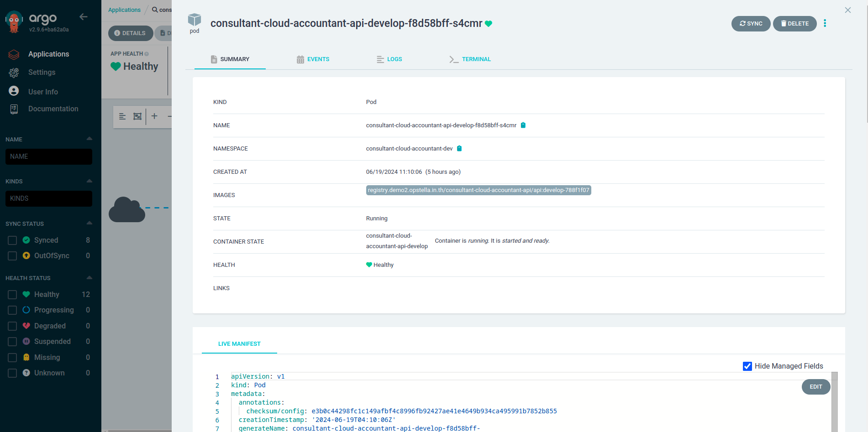
Task: Toggle the Healthy filter checkbox
Action: click(12, 295)
